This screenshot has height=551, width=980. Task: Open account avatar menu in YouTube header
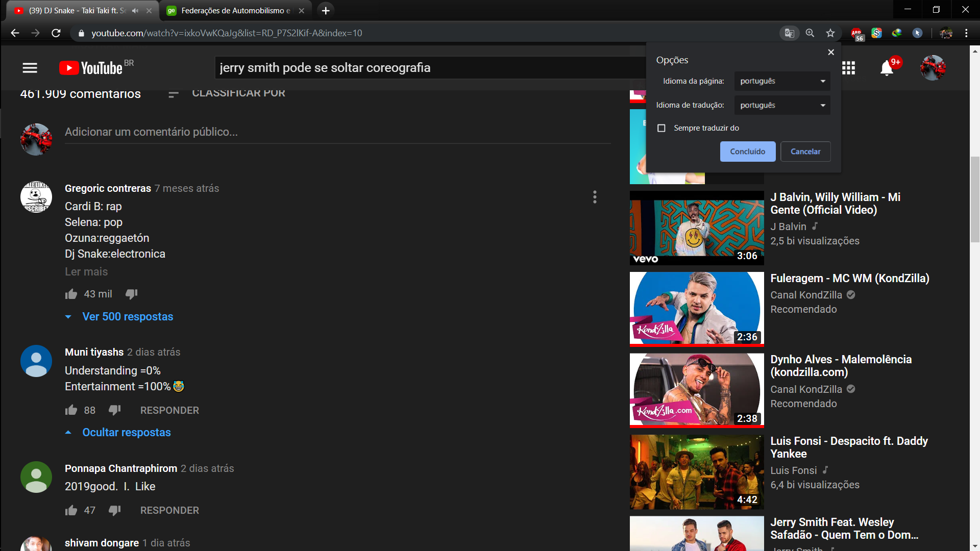(933, 68)
